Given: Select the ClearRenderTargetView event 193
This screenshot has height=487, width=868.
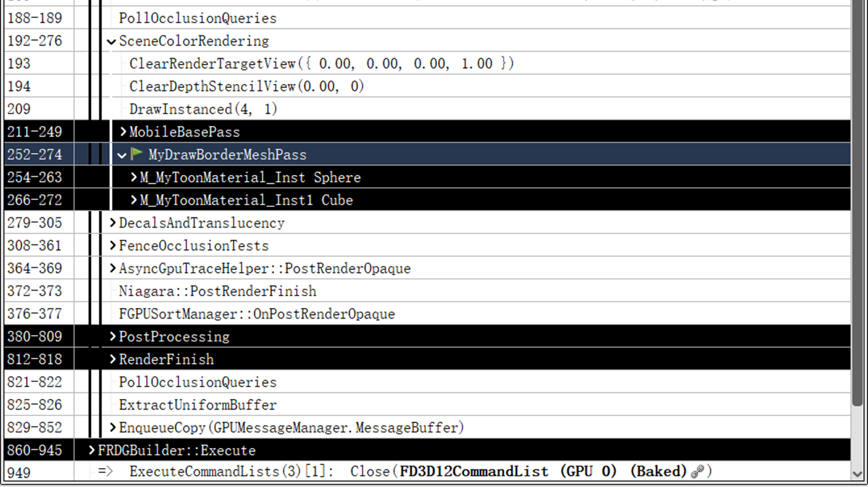Looking at the screenshot, I should tap(321, 64).
